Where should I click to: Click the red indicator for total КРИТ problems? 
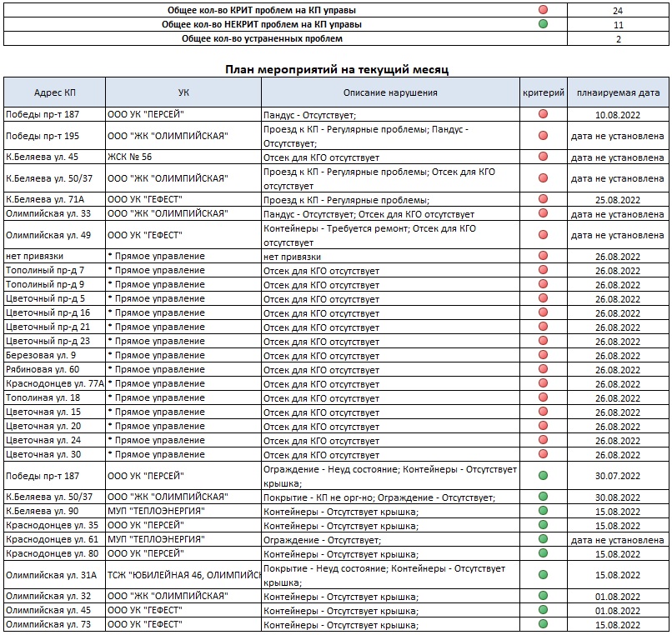pos(544,11)
